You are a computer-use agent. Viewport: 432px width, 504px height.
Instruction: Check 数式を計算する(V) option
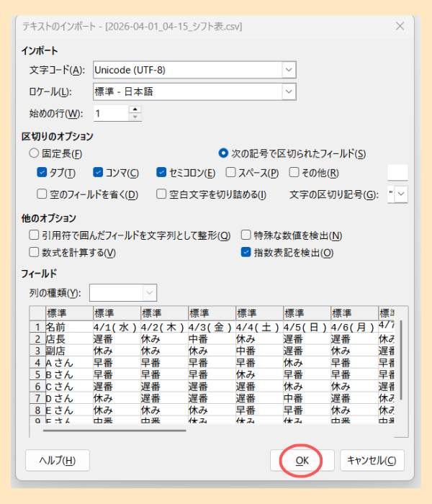pos(34,252)
